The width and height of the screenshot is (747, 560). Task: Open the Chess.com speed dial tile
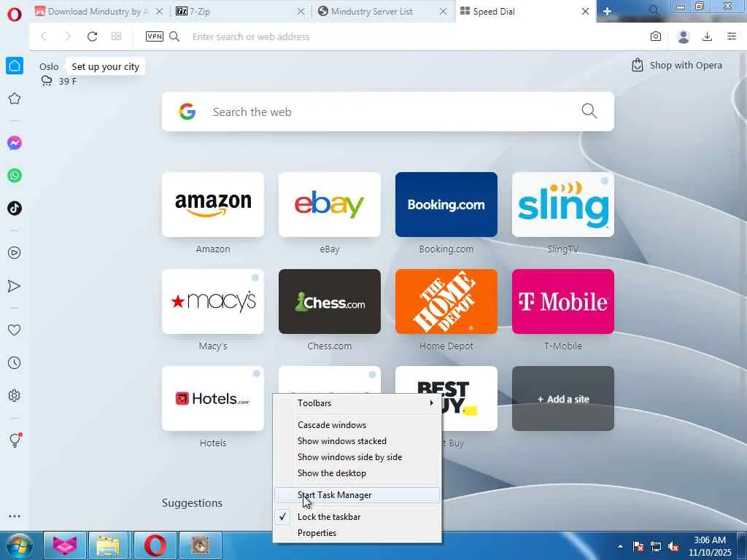330,301
